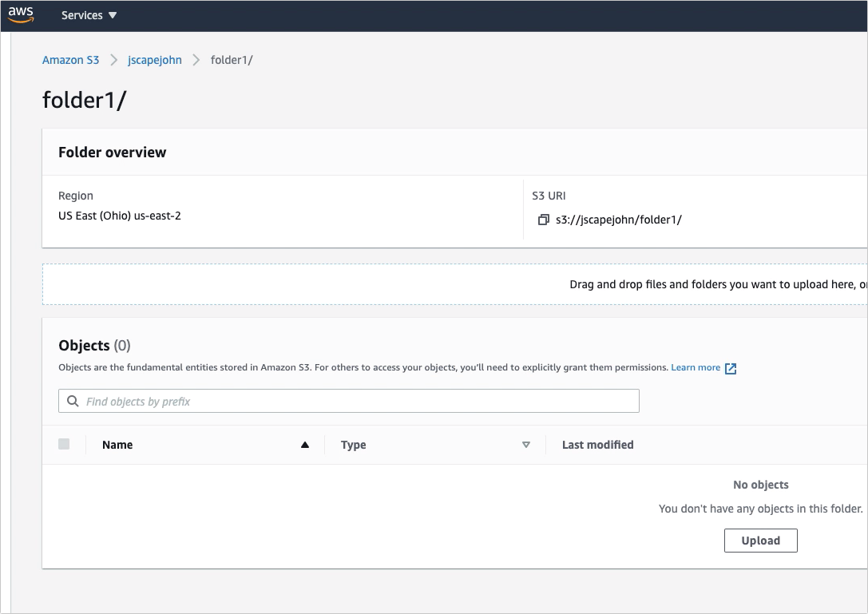Sort by Type column arrow
The height and width of the screenshot is (614, 868).
pyautogui.click(x=526, y=445)
